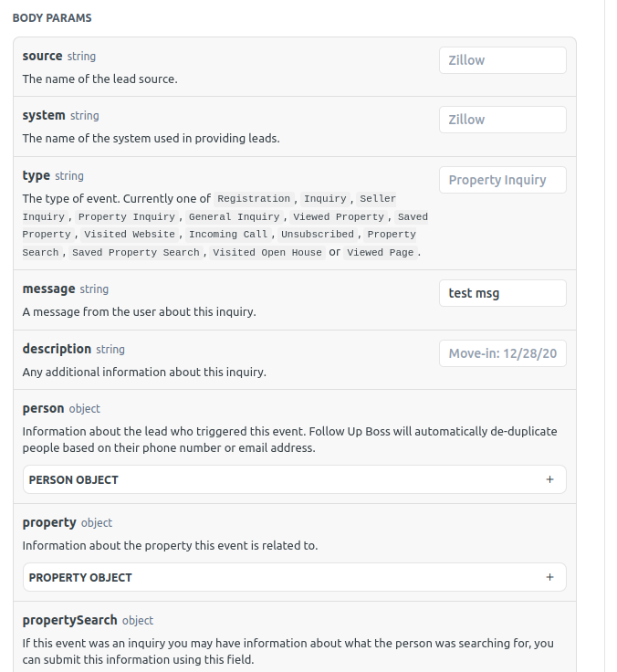Select the type field showing Property Inquiry
617x672 pixels.
[x=502, y=180]
